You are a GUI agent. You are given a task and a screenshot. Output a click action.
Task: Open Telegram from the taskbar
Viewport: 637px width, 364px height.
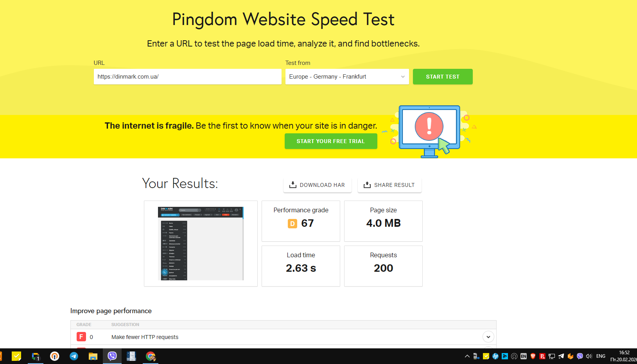74,356
